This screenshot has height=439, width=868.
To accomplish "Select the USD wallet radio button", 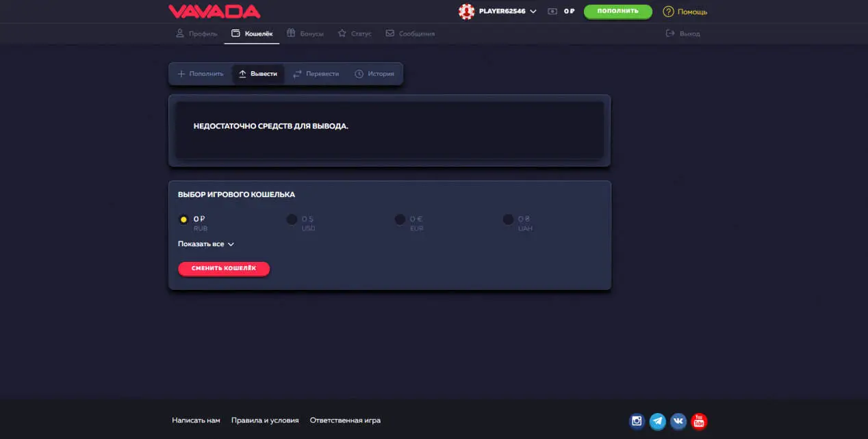I will click(292, 219).
